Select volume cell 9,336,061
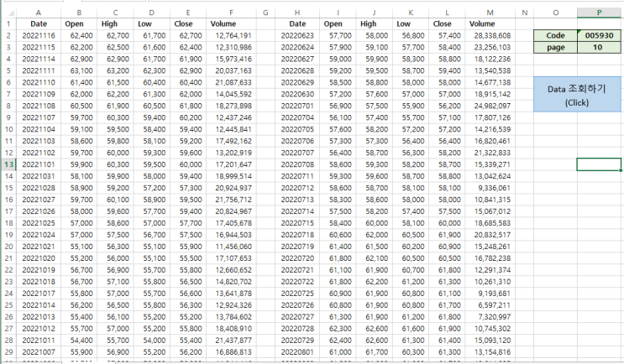Screen dimensions: 624x364 click(x=490, y=188)
